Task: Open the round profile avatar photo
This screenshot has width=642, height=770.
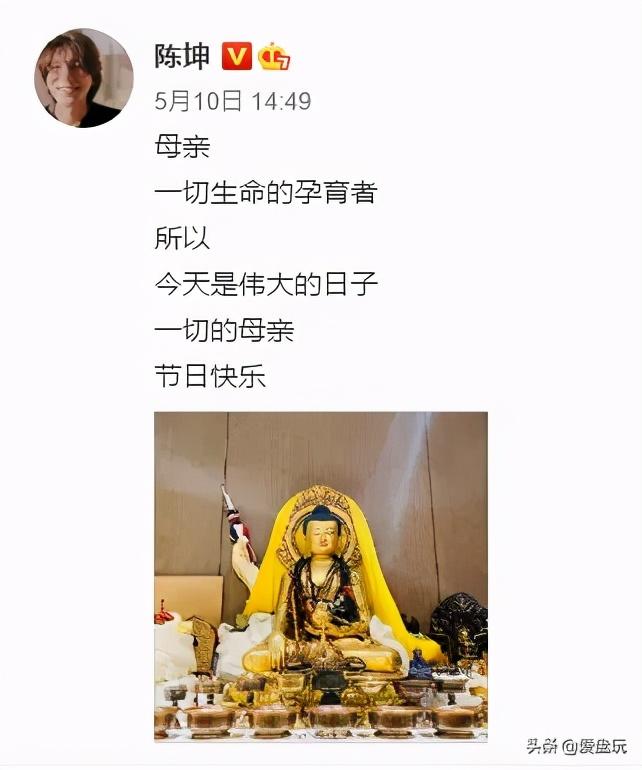Action: tap(84, 78)
